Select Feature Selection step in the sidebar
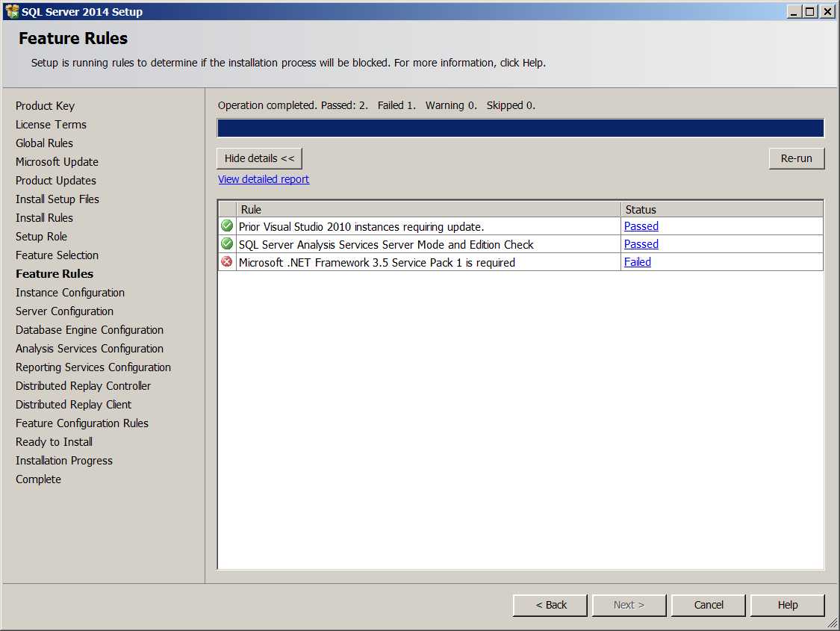The image size is (840, 631). (x=57, y=255)
